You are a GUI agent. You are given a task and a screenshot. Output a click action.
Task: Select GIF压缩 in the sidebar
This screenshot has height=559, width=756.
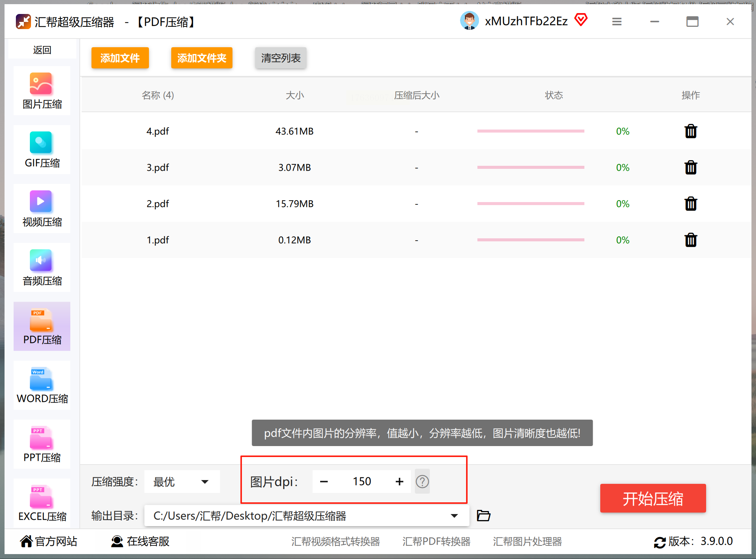point(42,150)
